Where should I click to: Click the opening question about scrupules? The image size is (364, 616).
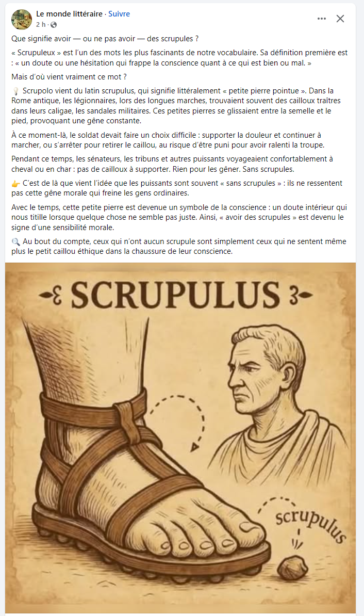click(x=105, y=39)
